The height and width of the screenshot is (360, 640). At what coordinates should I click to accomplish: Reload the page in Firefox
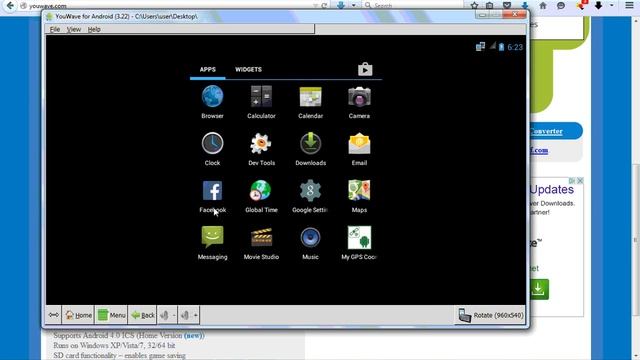324,6
